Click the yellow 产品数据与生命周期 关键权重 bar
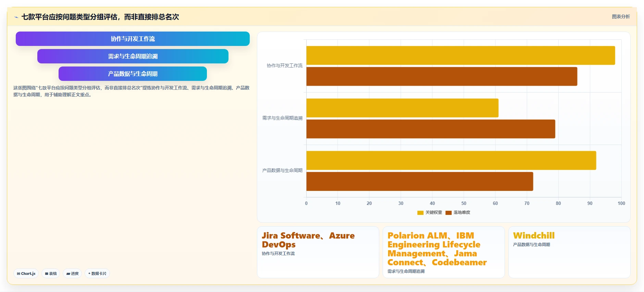644x292 pixels. (x=451, y=160)
